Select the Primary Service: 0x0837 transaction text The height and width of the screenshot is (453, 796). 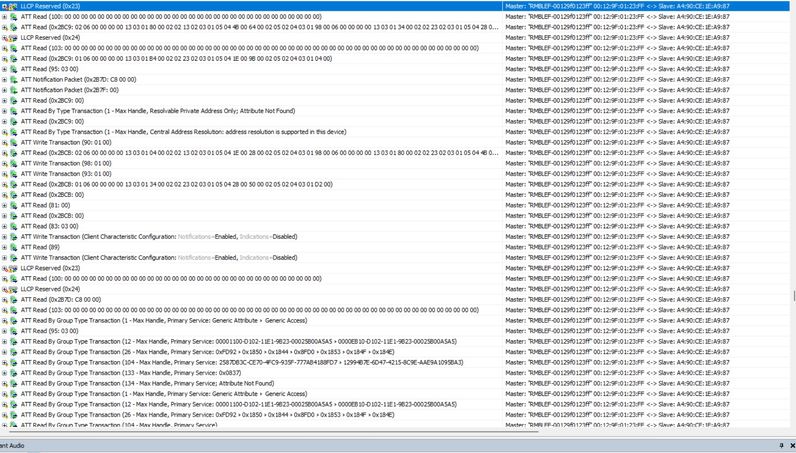pos(131,373)
